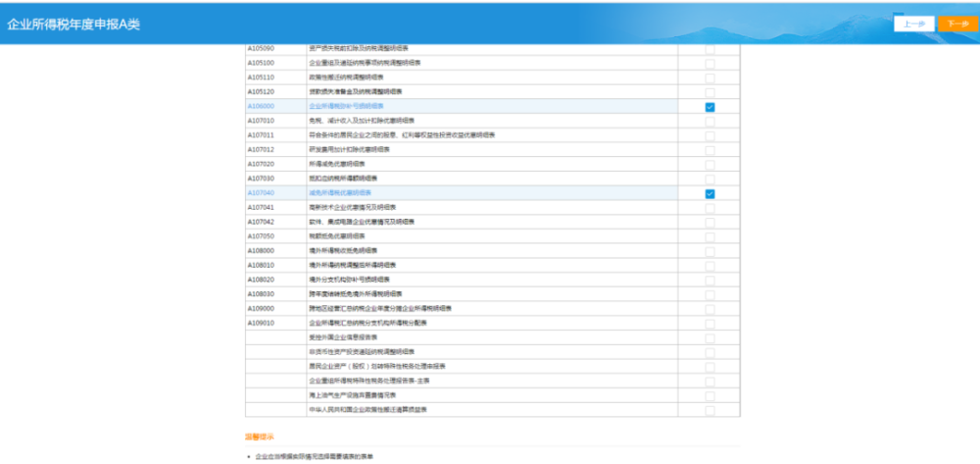
Task: Uncheck the A107040 form checkbox
Action: 710,194
